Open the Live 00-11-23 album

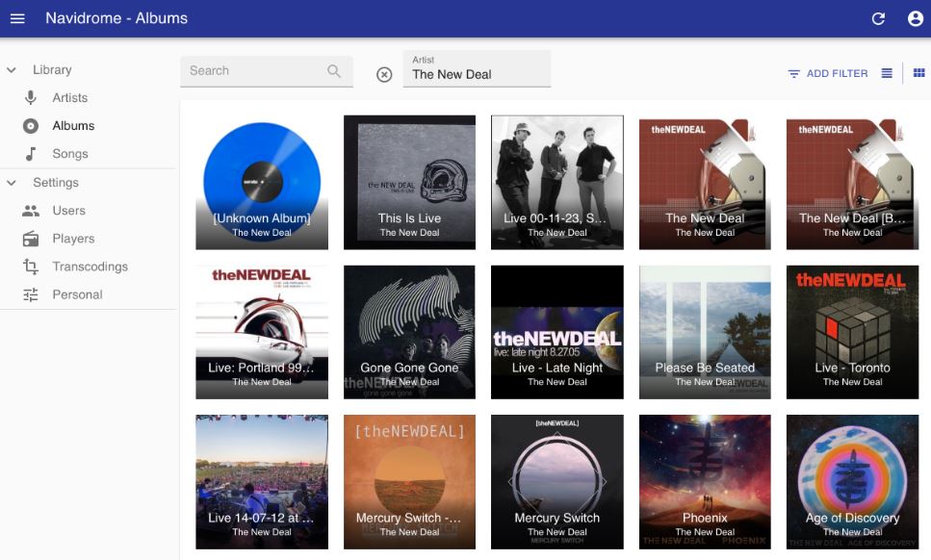point(556,182)
